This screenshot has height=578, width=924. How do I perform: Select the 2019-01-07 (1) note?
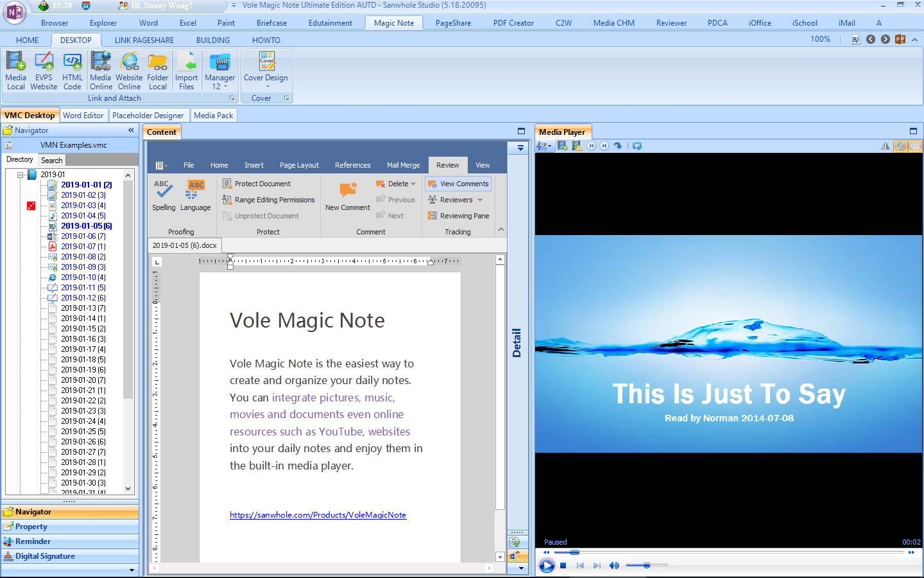[x=83, y=247]
